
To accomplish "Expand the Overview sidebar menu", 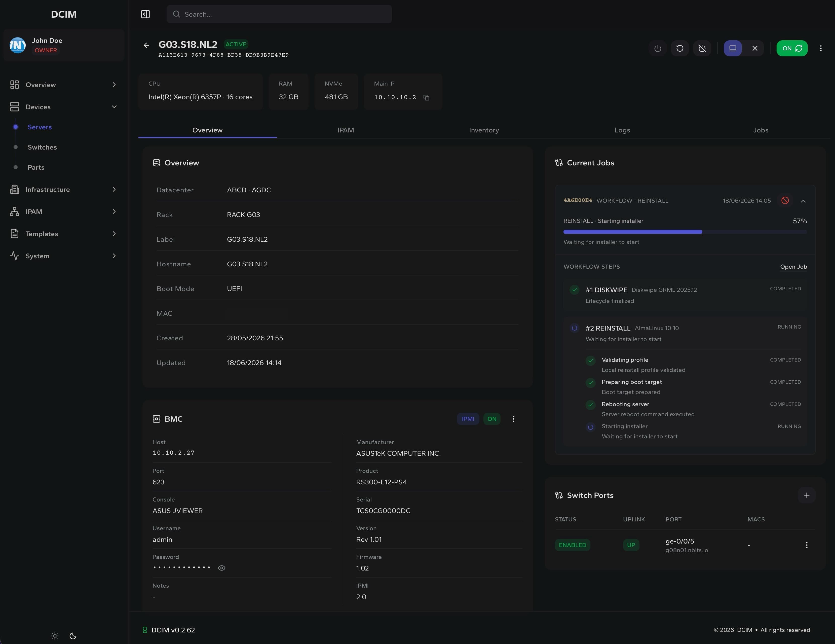I will (x=64, y=85).
